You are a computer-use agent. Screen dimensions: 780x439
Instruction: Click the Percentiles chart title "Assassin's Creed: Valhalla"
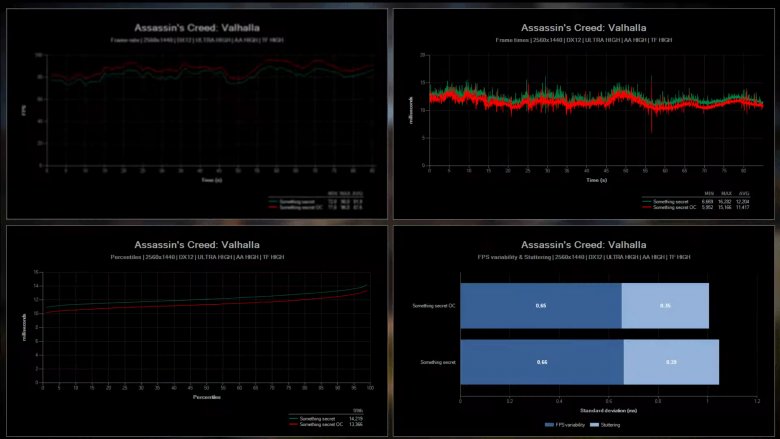[196, 245]
